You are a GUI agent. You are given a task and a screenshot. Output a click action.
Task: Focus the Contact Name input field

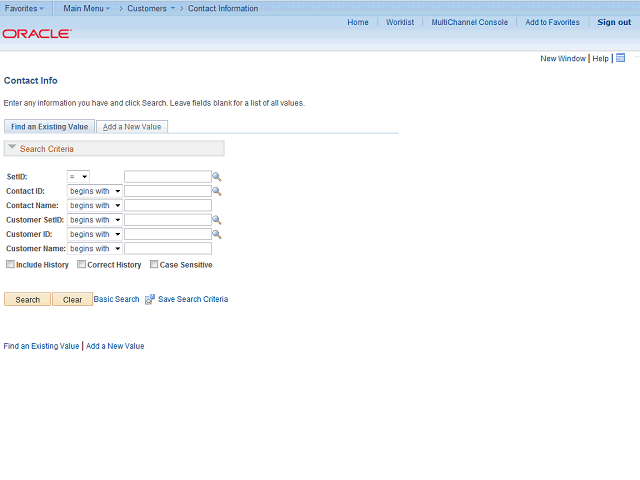(x=168, y=205)
